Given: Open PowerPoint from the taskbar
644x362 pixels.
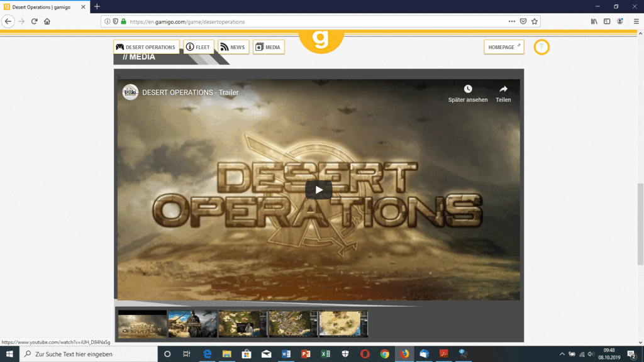Looking at the screenshot, I should coord(306,354).
